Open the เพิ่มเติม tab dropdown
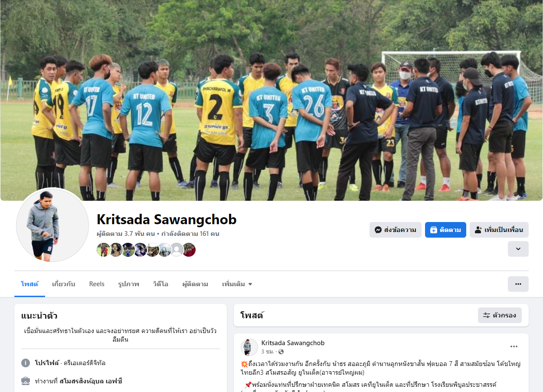 (x=237, y=284)
